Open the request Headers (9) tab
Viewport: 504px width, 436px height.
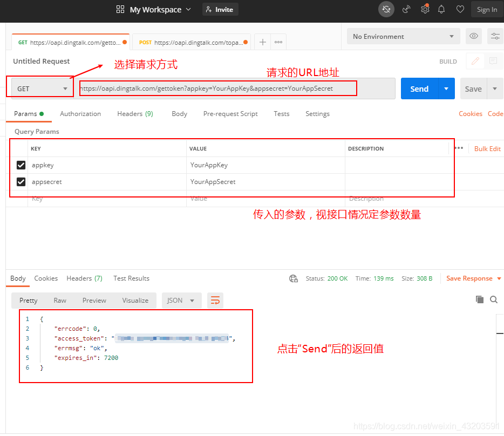135,114
